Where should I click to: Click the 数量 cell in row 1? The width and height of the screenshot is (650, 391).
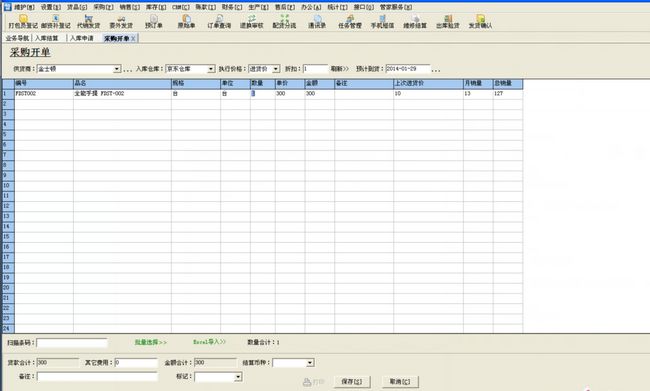[x=263, y=94]
